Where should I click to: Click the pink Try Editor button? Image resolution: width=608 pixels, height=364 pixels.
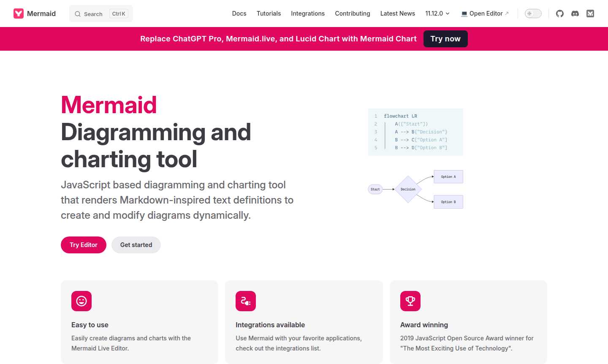pos(83,245)
